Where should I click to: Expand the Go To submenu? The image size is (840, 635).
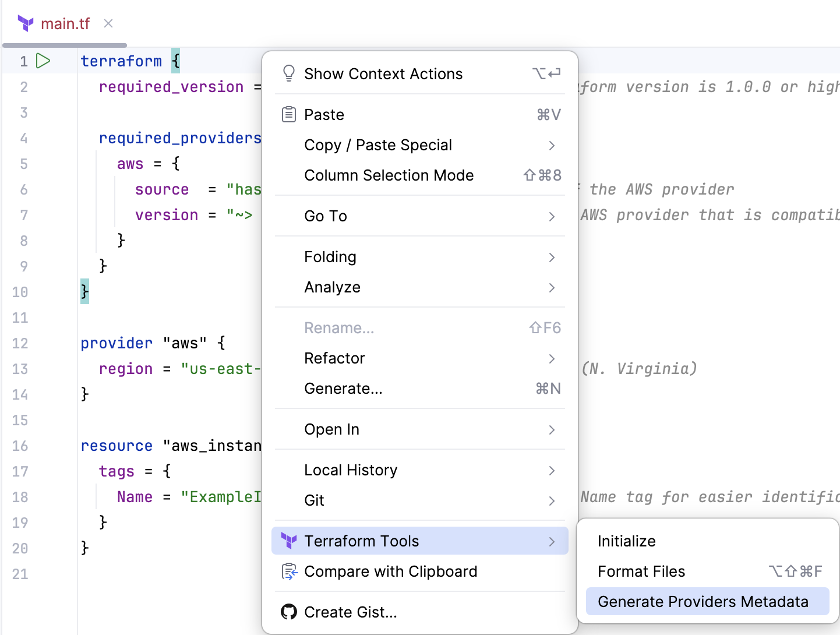click(325, 216)
